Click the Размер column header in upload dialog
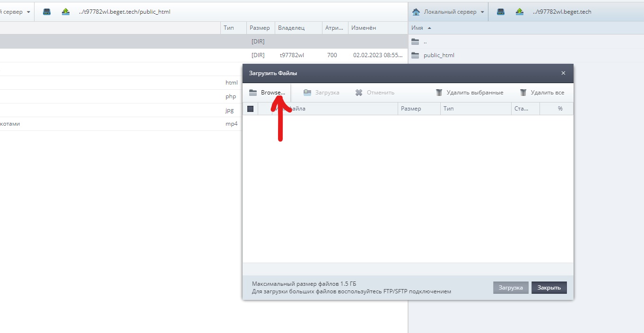Image resolution: width=644 pixels, height=333 pixels. (x=419, y=109)
